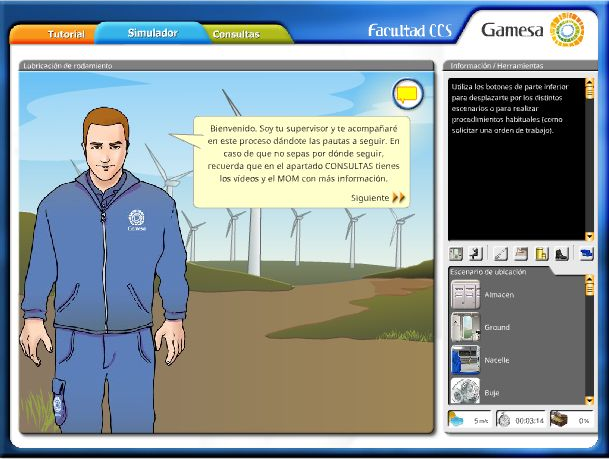This screenshot has width=609, height=459.
Task: Click the Ground label text
Action: tap(497, 327)
